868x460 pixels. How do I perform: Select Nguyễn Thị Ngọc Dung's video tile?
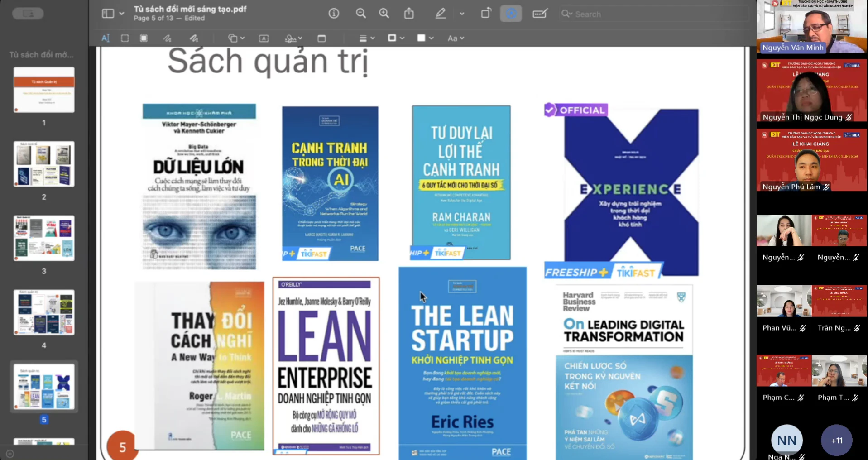point(811,91)
